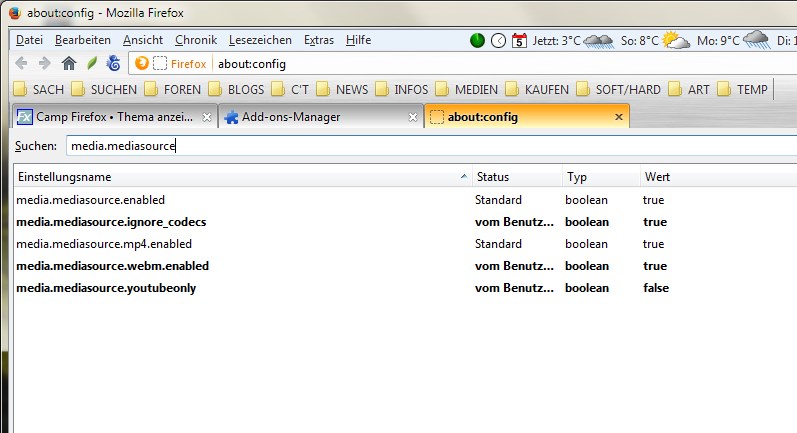Image resolution: width=797 pixels, height=433 pixels.
Task: Click the about:config address bar text
Action: 252,64
